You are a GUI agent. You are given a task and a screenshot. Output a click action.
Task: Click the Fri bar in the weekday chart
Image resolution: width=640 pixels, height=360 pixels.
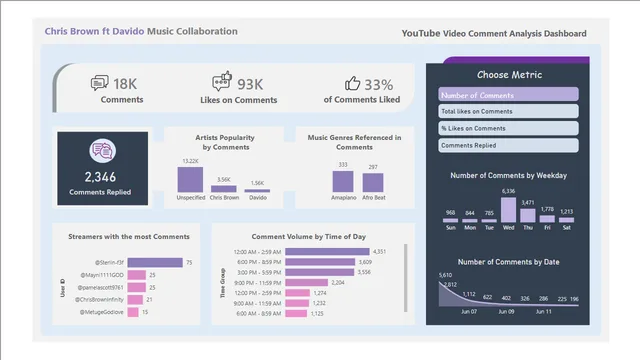click(x=547, y=219)
